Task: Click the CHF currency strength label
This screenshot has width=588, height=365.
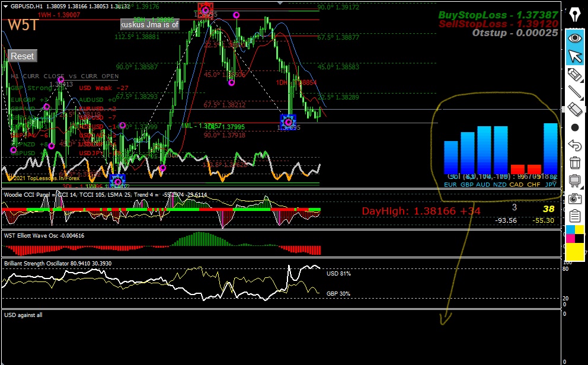Action: (533, 185)
